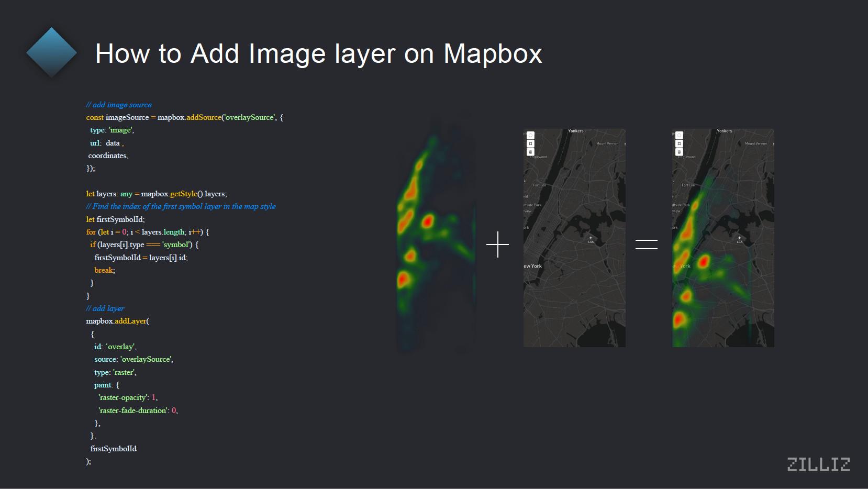Click LGA airport icon on heatmap-overlaid map
Image resolution: width=868 pixels, height=489 pixels.
[739, 239]
